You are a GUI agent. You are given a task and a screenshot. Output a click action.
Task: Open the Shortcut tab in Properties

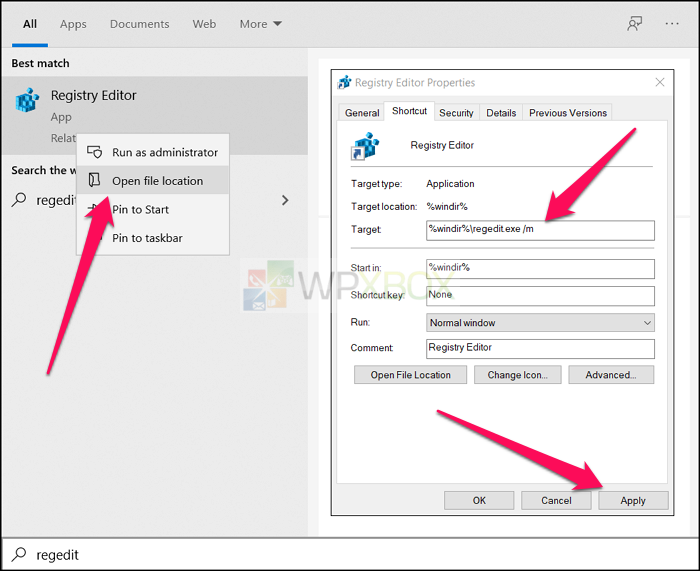(x=409, y=111)
